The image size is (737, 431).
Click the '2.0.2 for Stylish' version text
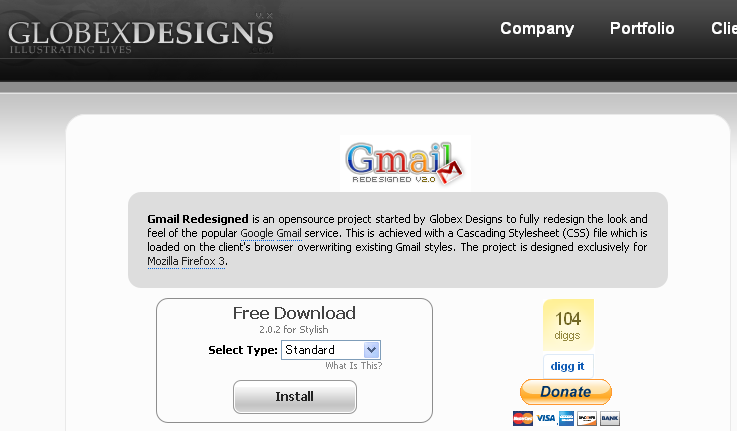tap(294, 329)
